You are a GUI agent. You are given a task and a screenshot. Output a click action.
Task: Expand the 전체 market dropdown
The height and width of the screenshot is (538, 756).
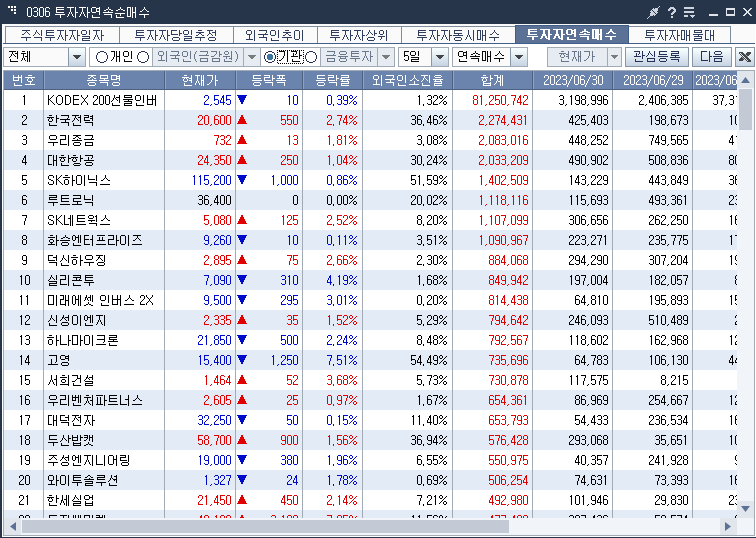(x=77, y=57)
